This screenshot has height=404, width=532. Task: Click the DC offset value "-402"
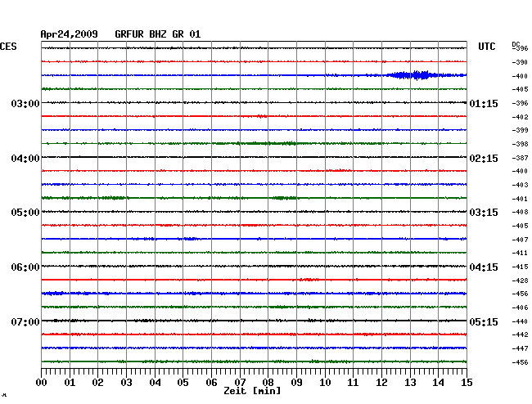[520, 117]
